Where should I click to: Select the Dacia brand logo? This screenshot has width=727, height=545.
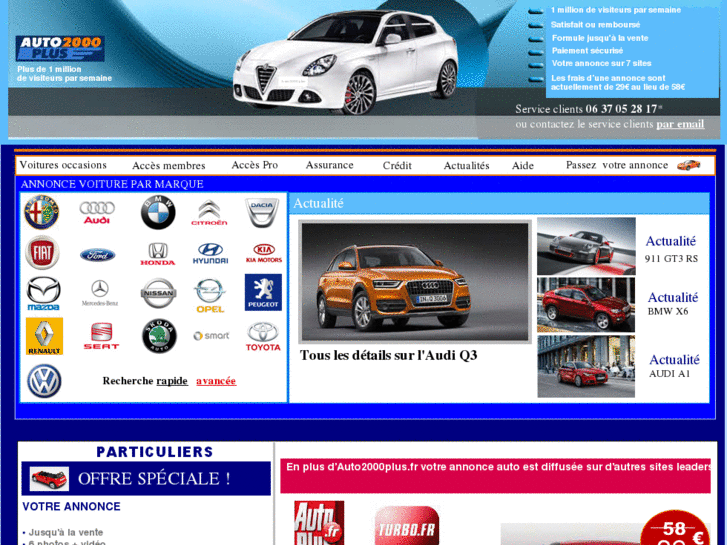262,212
